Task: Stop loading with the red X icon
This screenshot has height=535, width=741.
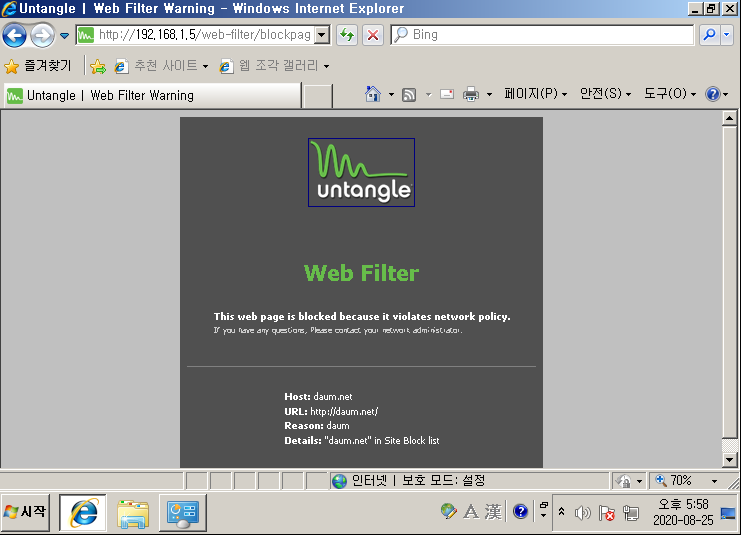Action: (x=373, y=35)
